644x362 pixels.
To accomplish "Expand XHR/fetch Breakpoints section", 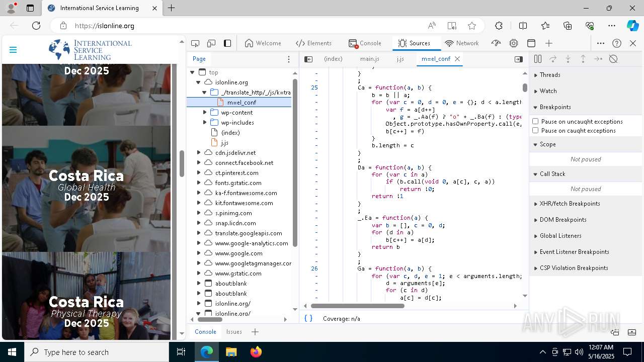I will coord(586,204).
